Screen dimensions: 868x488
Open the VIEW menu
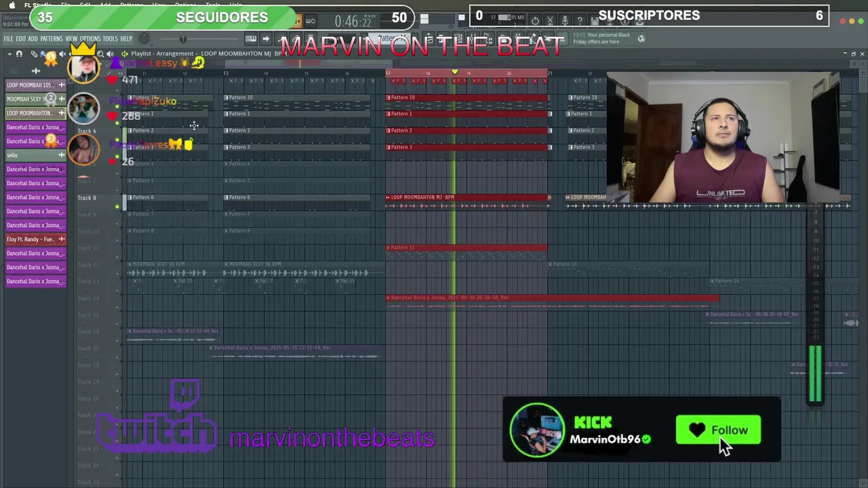[x=71, y=39]
